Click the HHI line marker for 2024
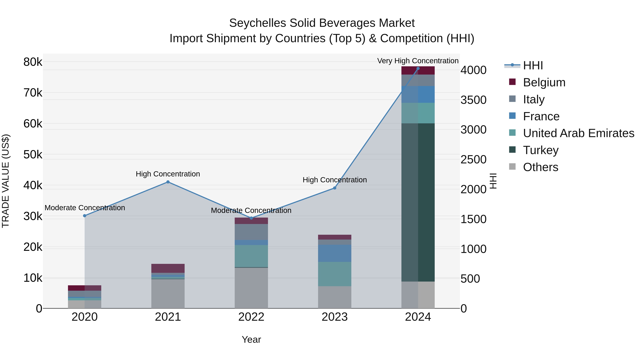 pos(418,68)
